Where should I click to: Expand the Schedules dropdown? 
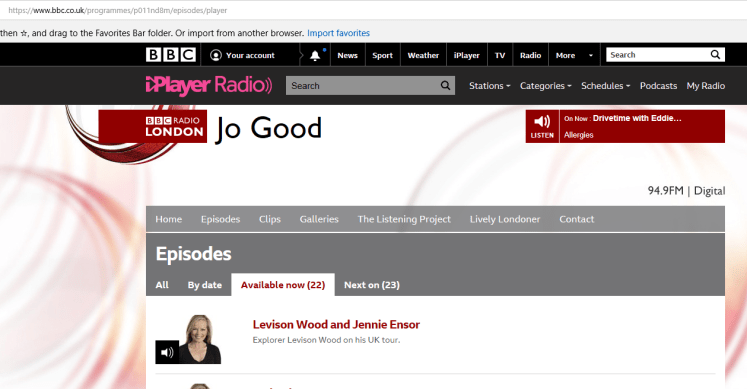tap(606, 86)
